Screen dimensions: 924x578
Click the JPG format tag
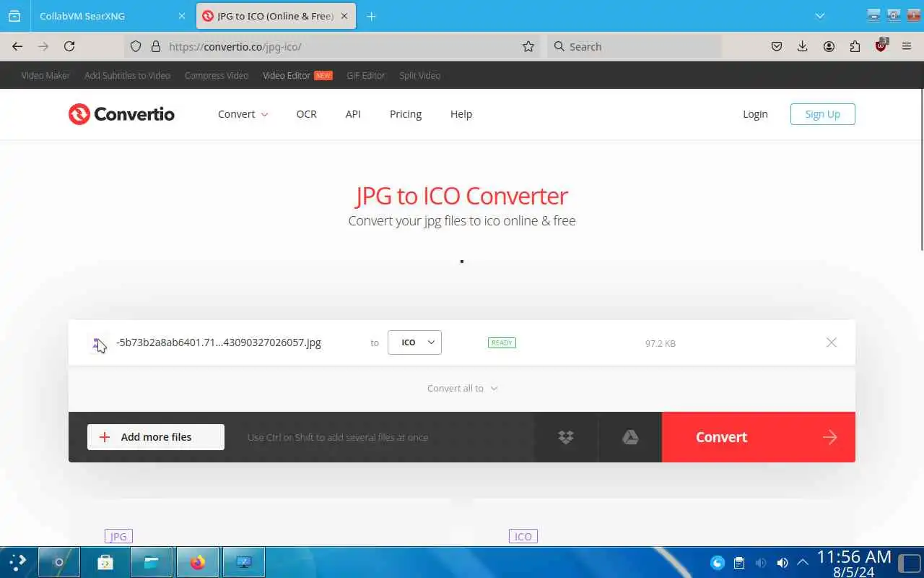(118, 536)
